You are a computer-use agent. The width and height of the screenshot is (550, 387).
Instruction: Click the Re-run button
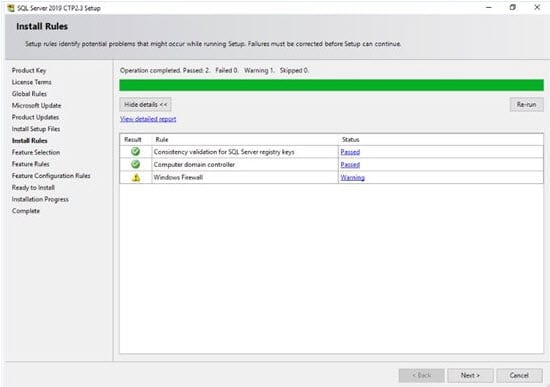526,105
